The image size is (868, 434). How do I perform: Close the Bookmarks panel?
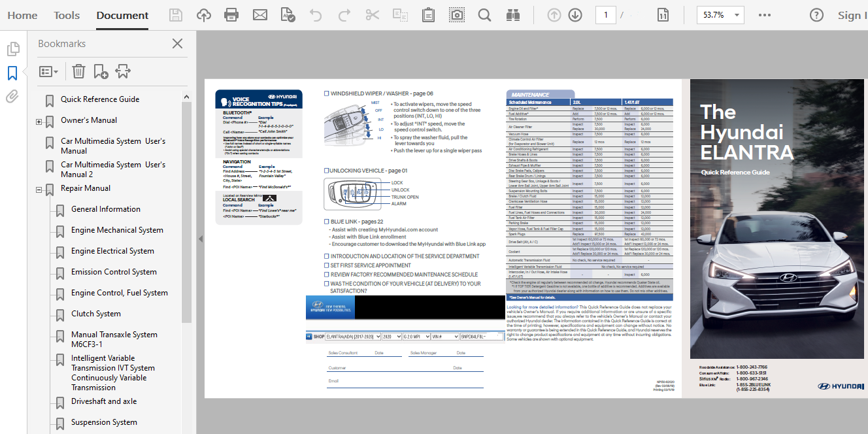tap(177, 44)
